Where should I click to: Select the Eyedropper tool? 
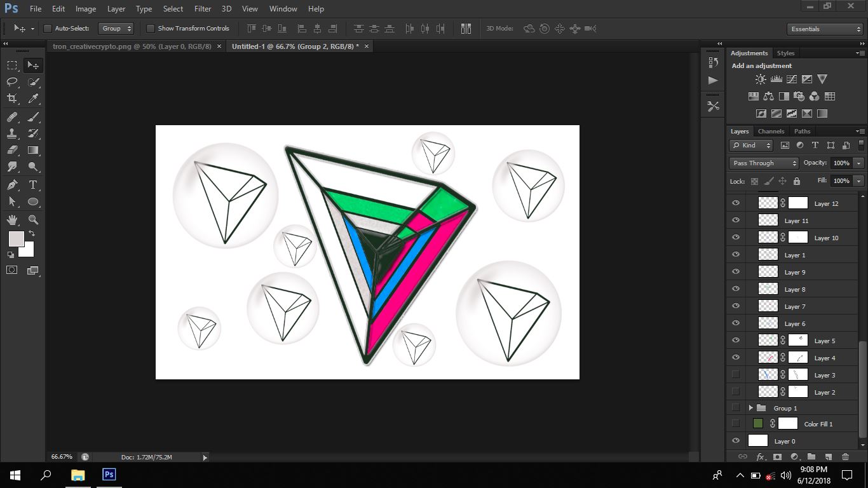tap(33, 98)
